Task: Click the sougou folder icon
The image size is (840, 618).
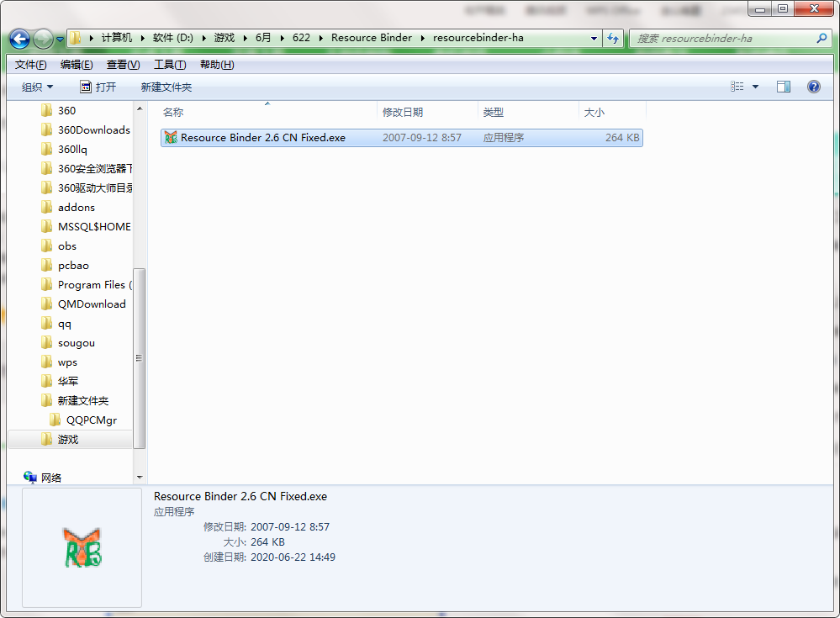Action: [x=46, y=343]
